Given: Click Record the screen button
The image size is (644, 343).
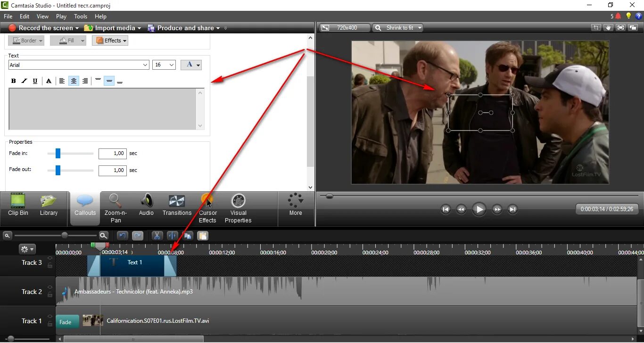Looking at the screenshot, I should tap(43, 28).
